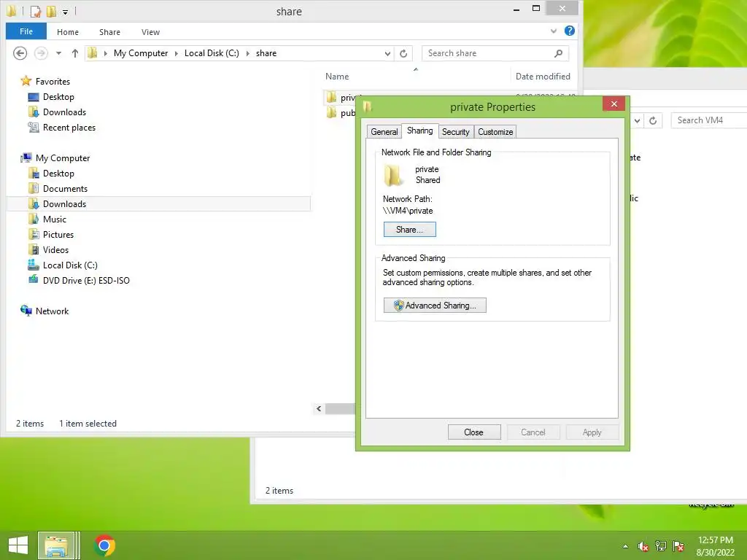The image size is (747, 560).
Task: Click the network tray icon
Action: 661,546
